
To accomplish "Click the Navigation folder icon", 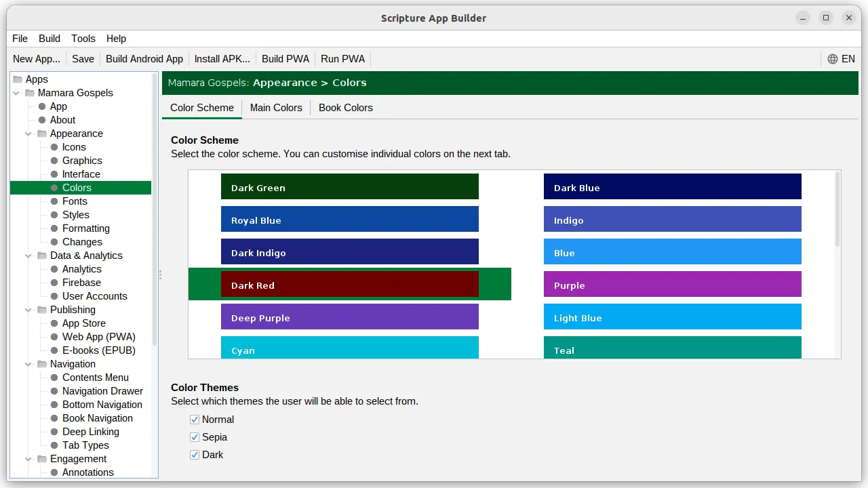I will [x=42, y=364].
